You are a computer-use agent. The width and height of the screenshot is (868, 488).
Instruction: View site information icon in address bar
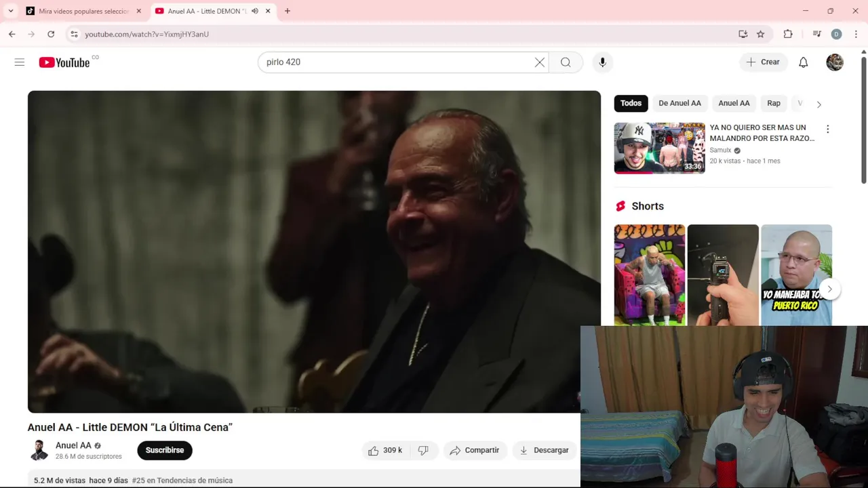point(74,34)
